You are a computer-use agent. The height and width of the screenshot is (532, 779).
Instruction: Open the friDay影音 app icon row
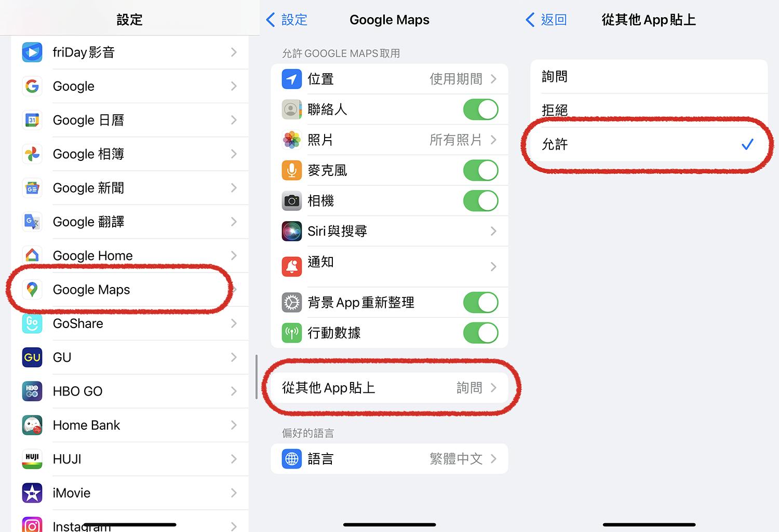pos(130,52)
